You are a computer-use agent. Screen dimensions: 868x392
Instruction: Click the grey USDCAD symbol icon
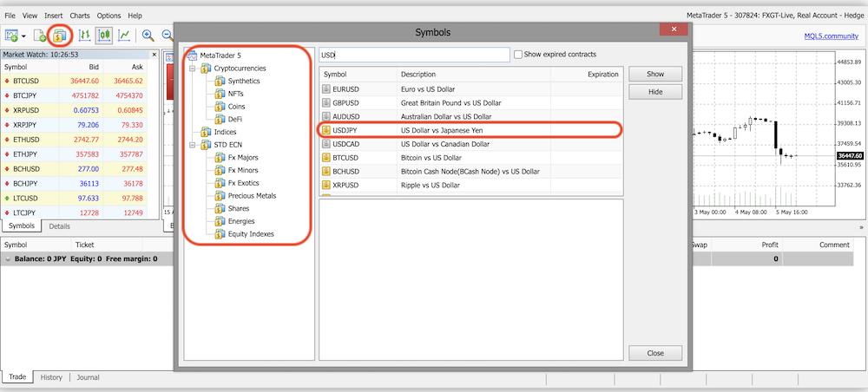pyautogui.click(x=326, y=144)
